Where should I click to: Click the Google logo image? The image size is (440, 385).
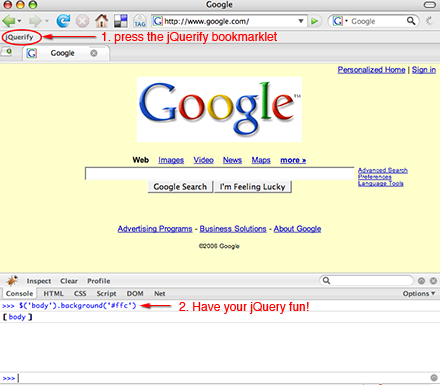coord(219,109)
